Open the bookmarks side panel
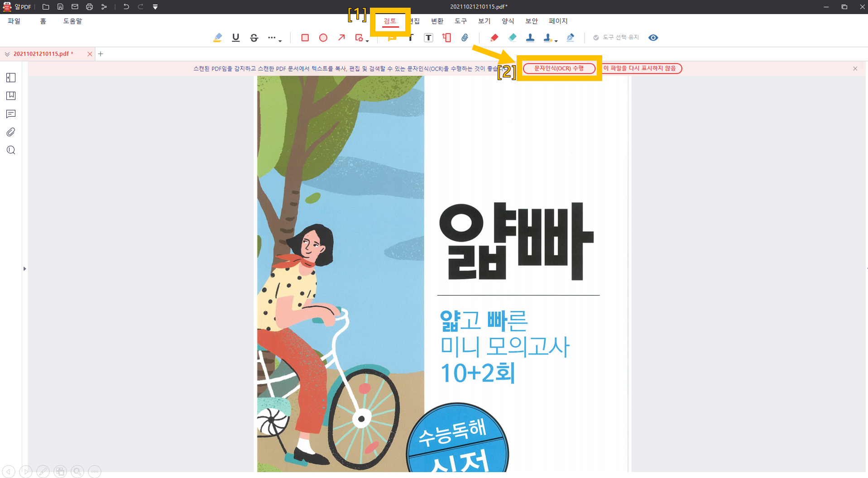The height and width of the screenshot is (478, 868). pos(11,96)
